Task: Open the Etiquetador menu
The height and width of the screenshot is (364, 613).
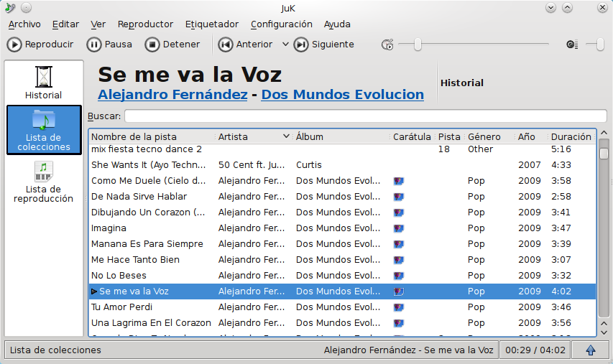Action: point(212,24)
